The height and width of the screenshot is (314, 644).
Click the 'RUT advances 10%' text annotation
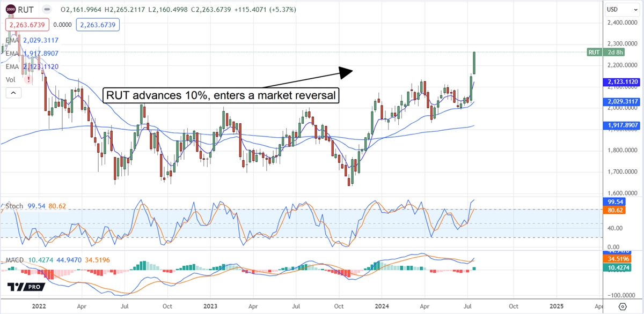click(221, 95)
